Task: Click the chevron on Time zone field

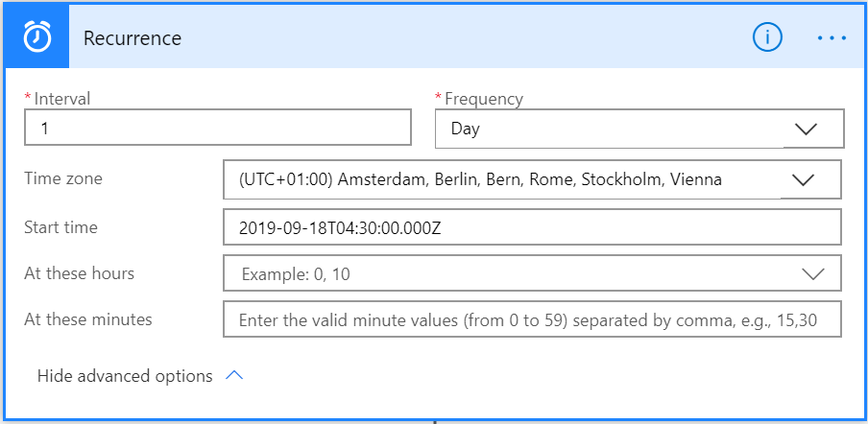Action: click(803, 179)
